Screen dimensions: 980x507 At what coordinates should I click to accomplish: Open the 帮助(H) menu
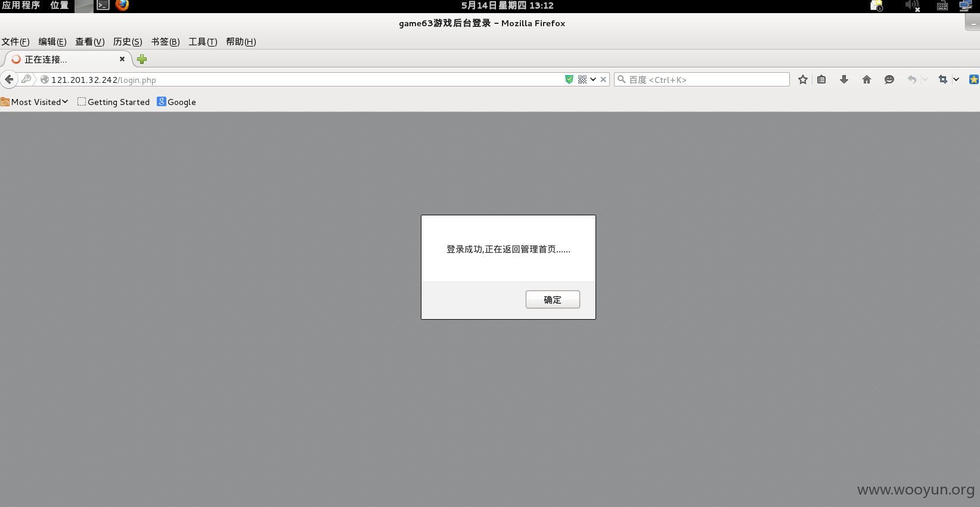(241, 42)
